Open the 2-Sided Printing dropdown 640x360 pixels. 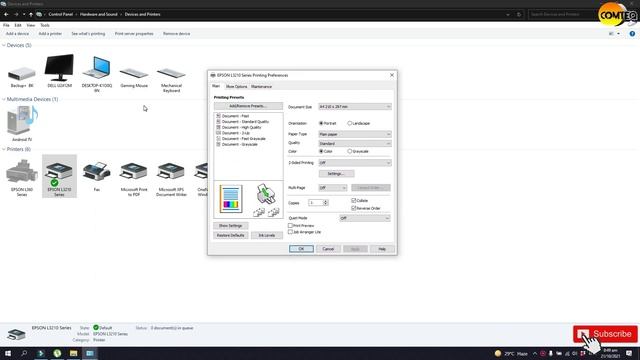(355, 163)
